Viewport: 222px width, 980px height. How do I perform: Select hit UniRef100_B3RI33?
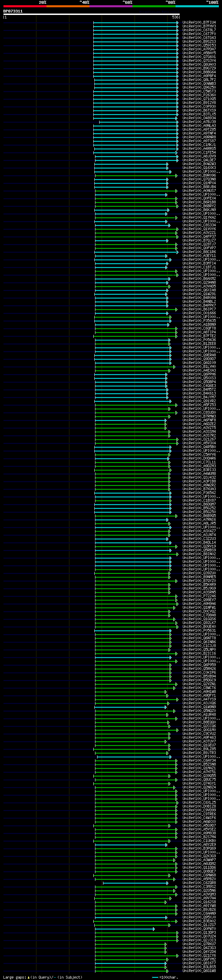click(199, 470)
